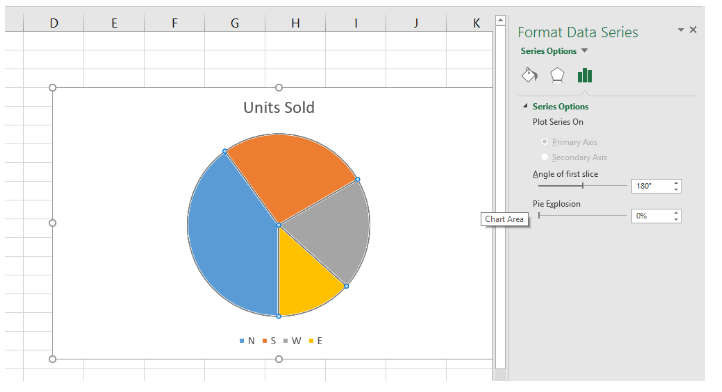Click the chart's bottom-middle resize handle
722x392 pixels.
pos(279,359)
